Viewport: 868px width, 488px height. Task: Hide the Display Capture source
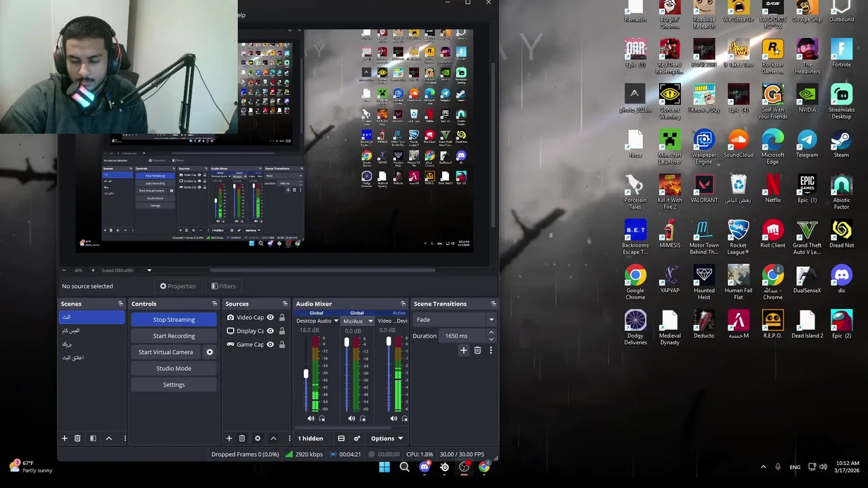click(271, 331)
